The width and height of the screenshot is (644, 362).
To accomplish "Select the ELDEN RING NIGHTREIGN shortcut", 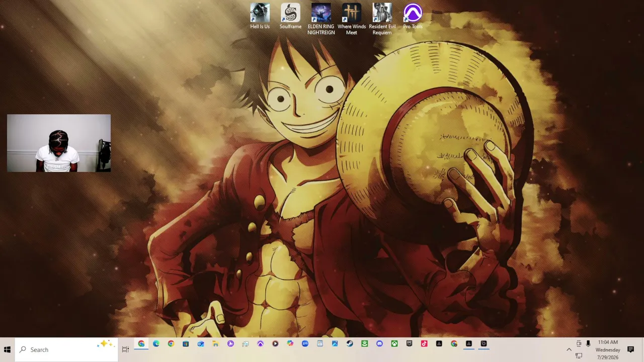I will [321, 19].
